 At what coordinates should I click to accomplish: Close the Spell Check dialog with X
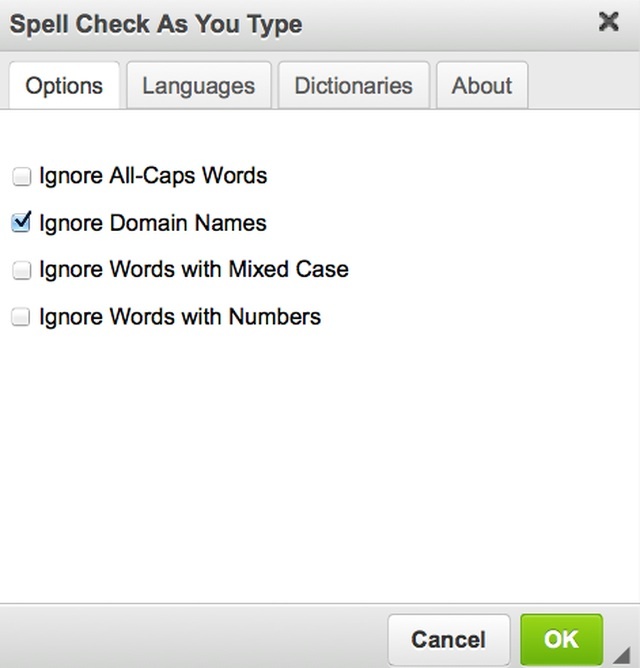pos(608,22)
